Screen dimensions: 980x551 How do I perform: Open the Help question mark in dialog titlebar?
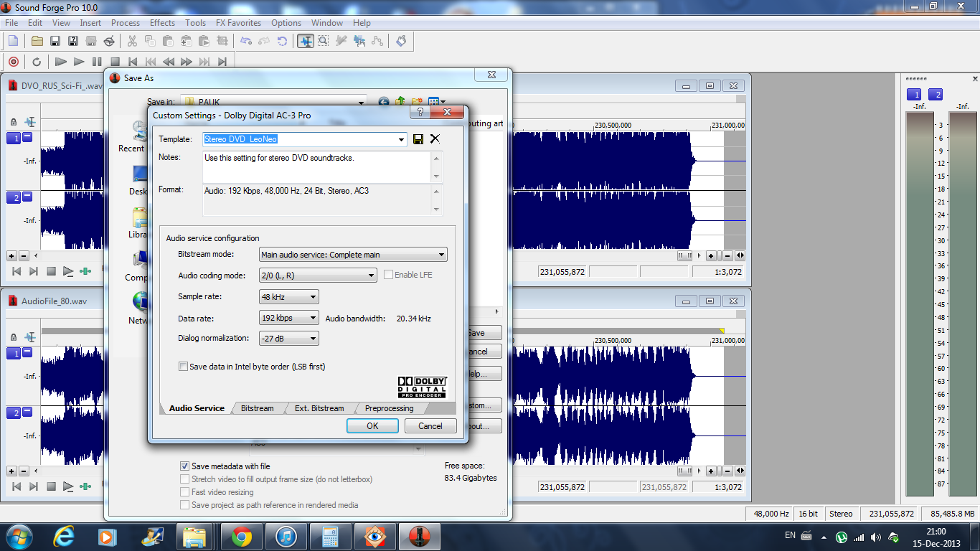420,113
